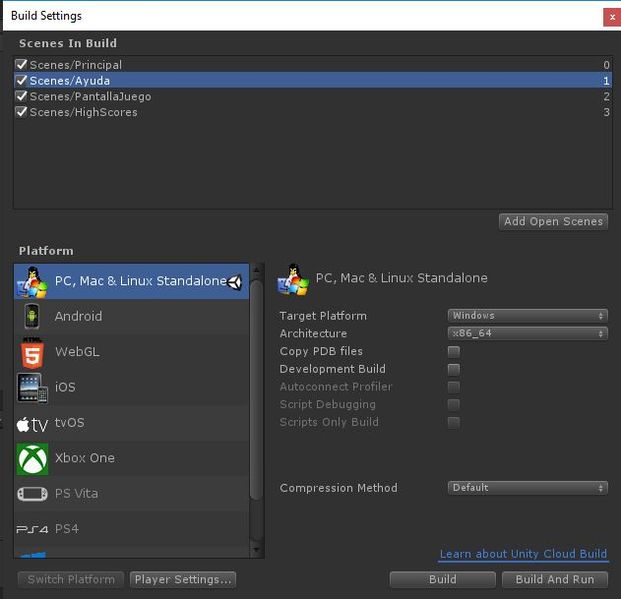
Task: Select the Scenes/Principal row text
Action: (x=76, y=65)
